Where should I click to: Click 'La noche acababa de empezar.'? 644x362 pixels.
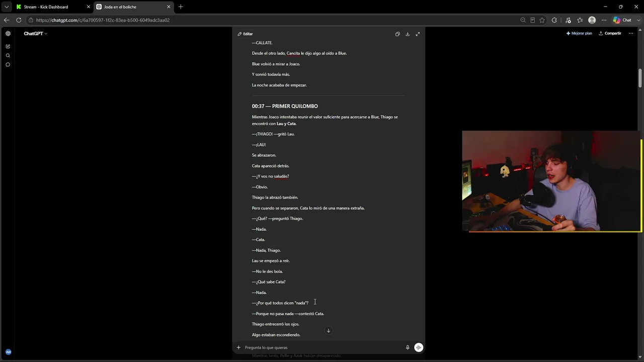pos(279,85)
